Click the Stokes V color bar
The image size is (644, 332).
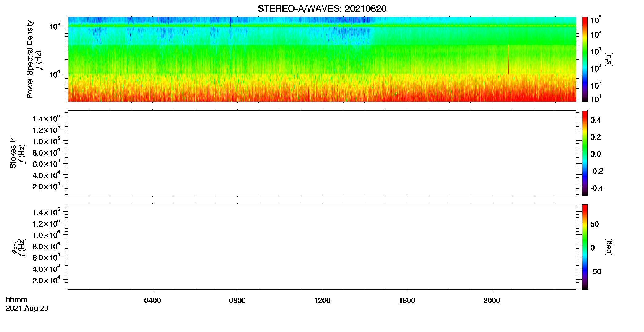pyautogui.click(x=584, y=153)
